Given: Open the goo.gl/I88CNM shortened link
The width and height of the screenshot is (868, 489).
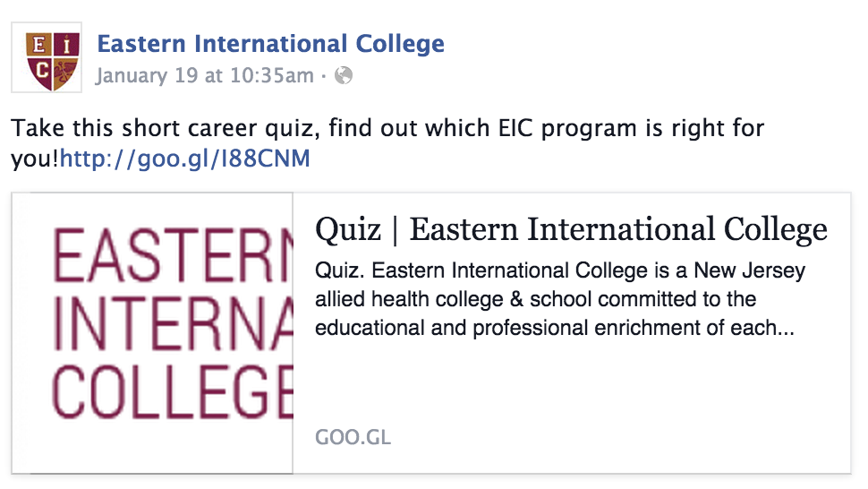Looking at the screenshot, I should click(185, 159).
